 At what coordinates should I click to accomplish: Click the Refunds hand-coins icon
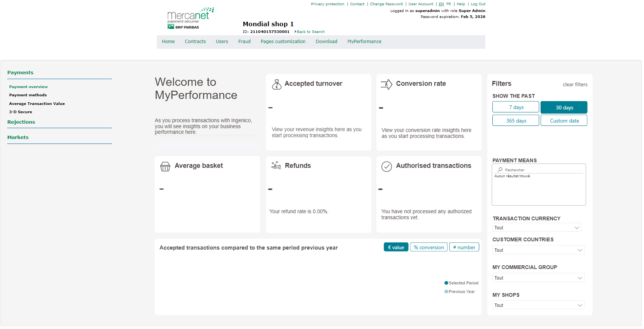pos(276,165)
